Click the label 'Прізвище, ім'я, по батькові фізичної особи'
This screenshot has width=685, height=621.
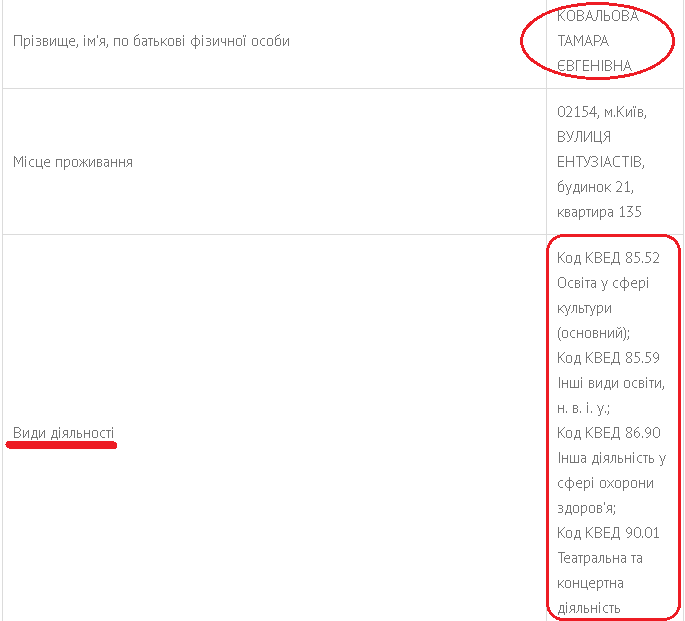point(151,41)
